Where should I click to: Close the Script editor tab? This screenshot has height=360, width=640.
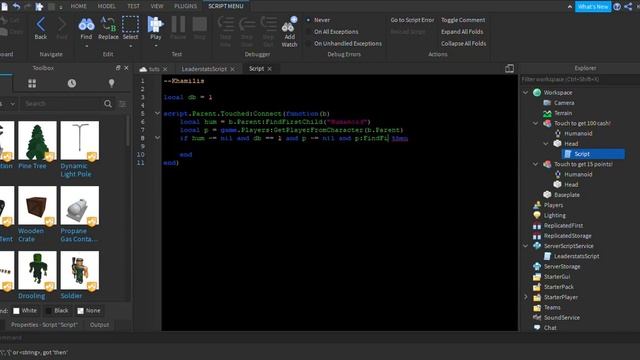tap(269, 69)
